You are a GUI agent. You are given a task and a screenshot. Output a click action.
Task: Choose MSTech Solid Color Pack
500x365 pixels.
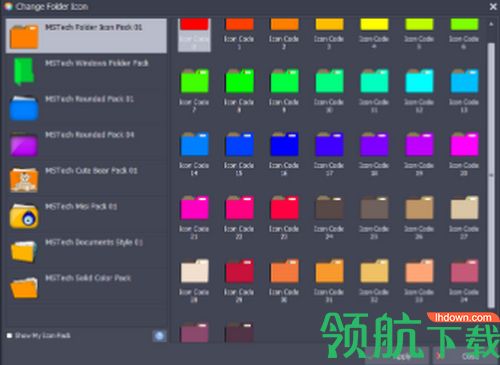tap(86, 287)
